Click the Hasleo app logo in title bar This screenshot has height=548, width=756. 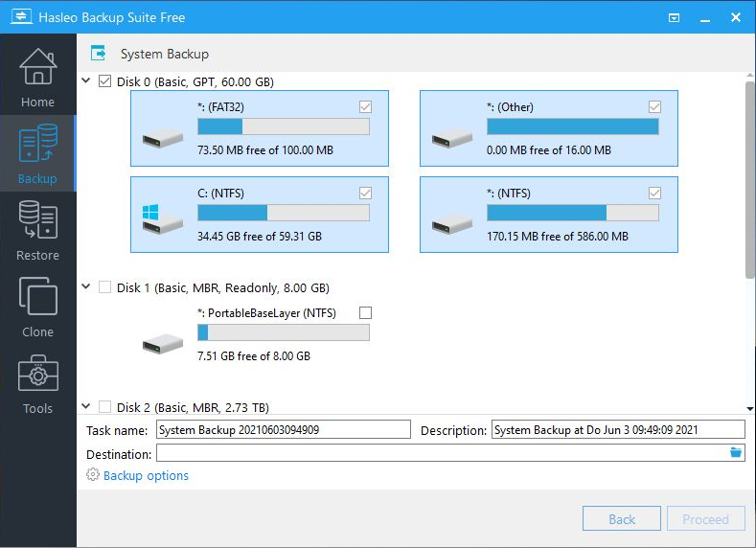[x=21, y=17]
